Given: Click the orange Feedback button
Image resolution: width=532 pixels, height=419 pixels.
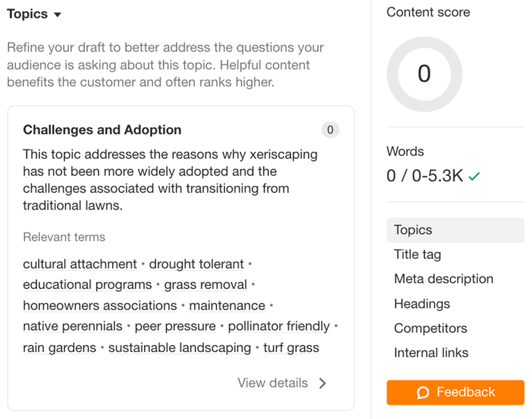Looking at the screenshot, I should tap(455, 393).
